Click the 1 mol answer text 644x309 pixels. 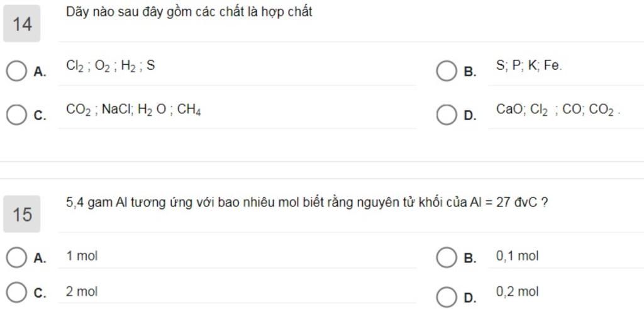pyautogui.click(x=82, y=256)
